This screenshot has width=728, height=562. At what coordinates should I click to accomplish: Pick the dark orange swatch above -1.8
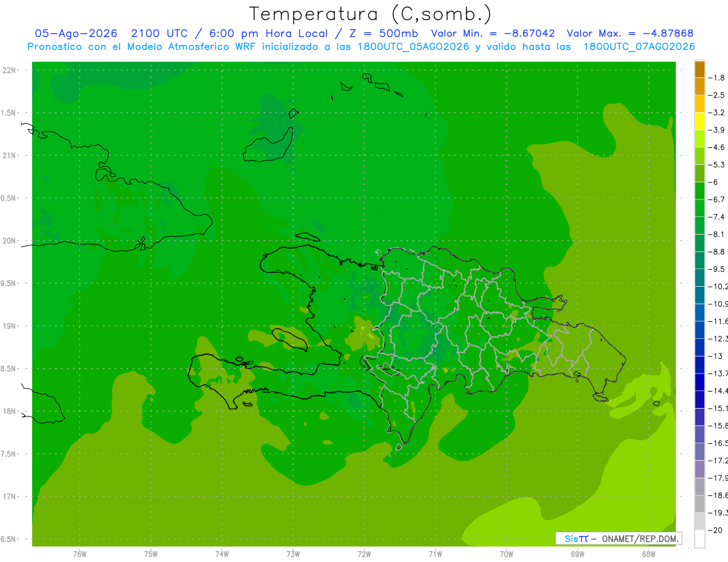(x=699, y=69)
